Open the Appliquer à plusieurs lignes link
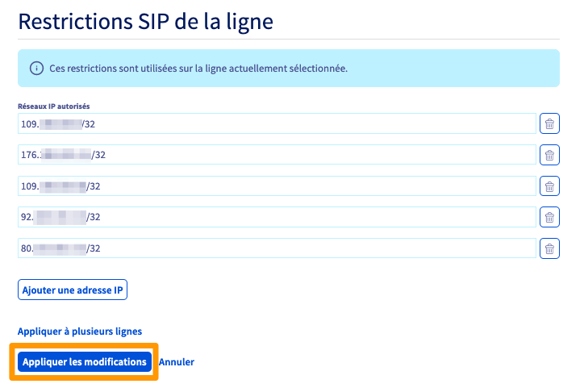The width and height of the screenshot is (584, 392). click(x=80, y=331)
